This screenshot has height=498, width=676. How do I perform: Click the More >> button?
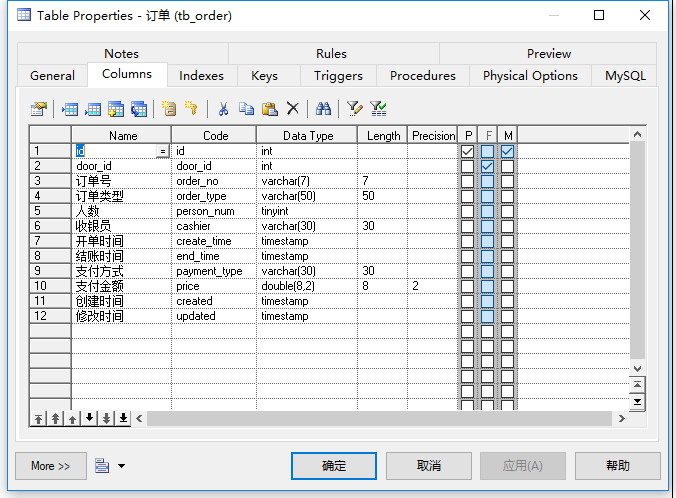tap(50, 466)
